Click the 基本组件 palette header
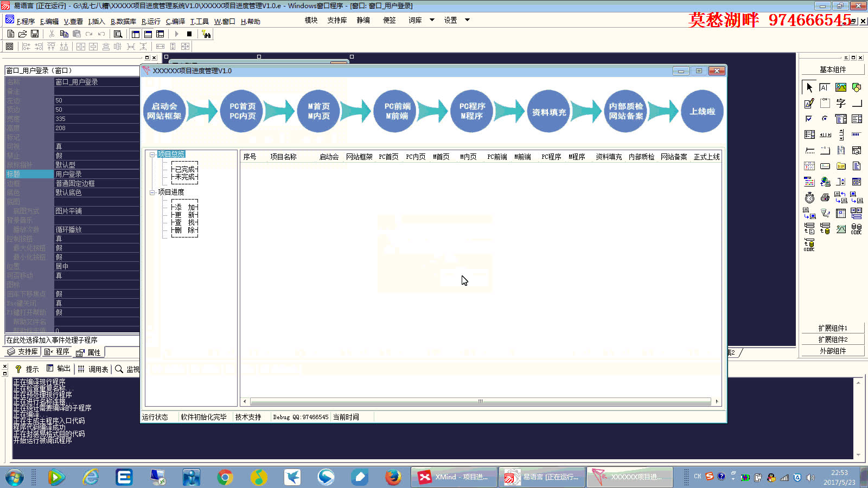Image resolution: width=868 pixels, height=488 pixels. 833,69
